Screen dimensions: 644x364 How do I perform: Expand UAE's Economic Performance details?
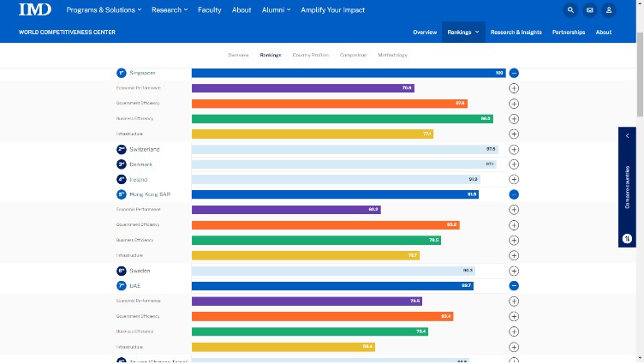point(514,301)
